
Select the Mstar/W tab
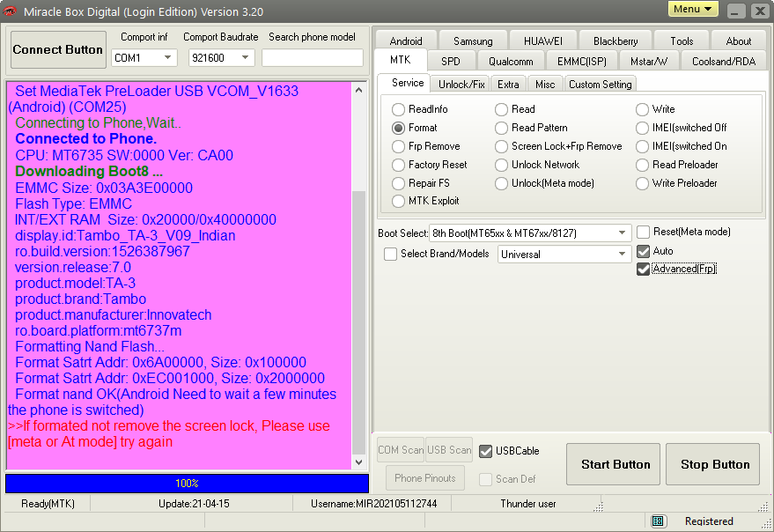(649, 62)
